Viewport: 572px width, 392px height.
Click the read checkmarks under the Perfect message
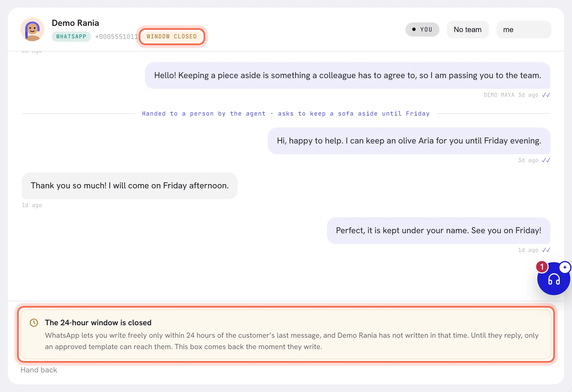546,250
